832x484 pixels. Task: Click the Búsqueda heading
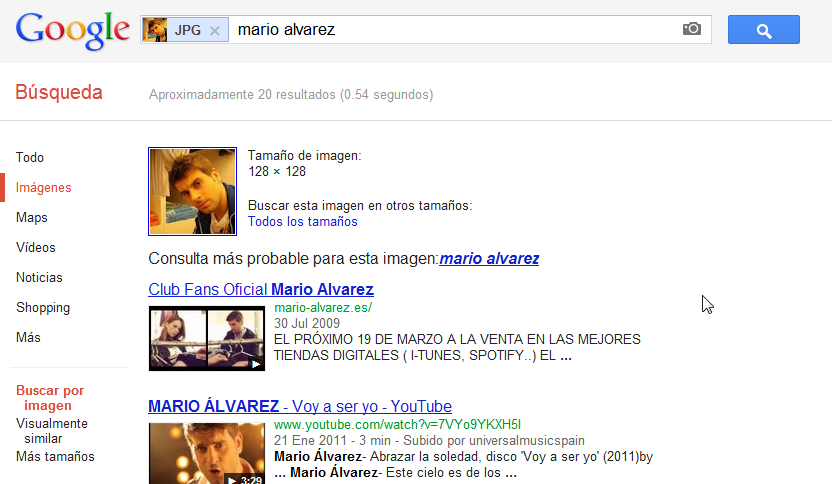(x=59, y=92)
